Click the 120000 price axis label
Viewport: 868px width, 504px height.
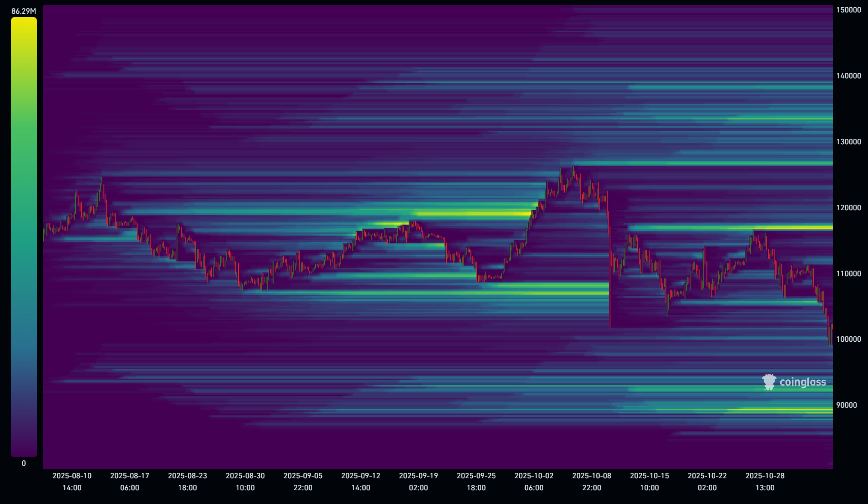tap(848, 208)
